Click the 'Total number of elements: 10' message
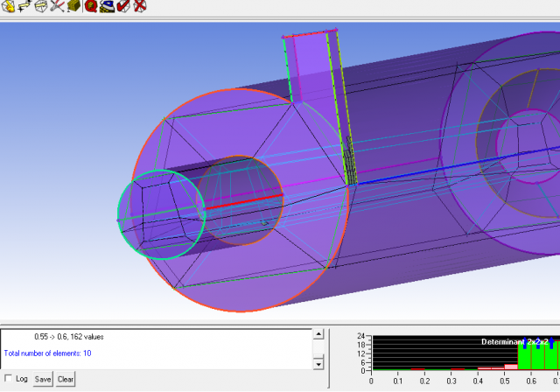This screenshot has width=560, height=392. click(x=48, y=353)
